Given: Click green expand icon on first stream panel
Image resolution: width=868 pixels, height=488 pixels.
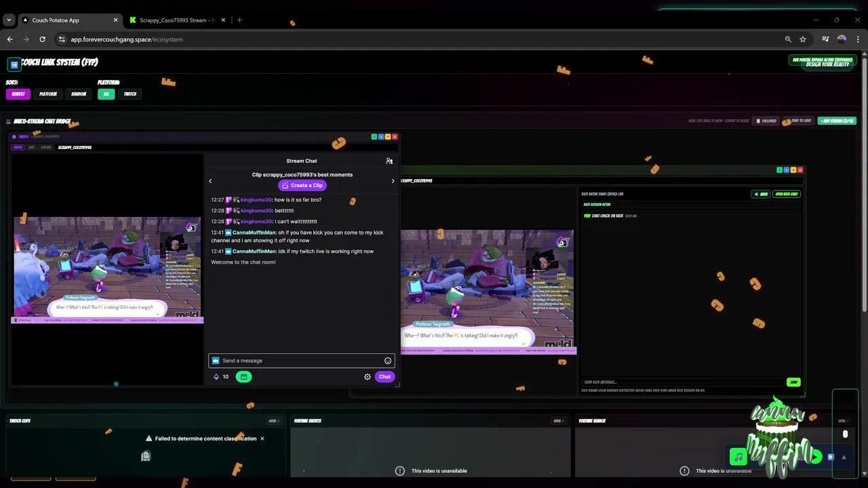Looking at the screenshot, I should 374,137.
